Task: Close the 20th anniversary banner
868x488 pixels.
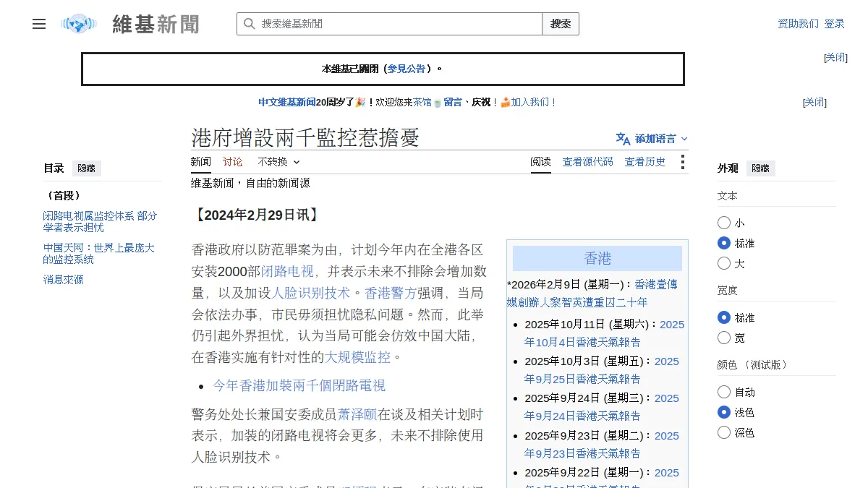Action: [x=814, y=103]
